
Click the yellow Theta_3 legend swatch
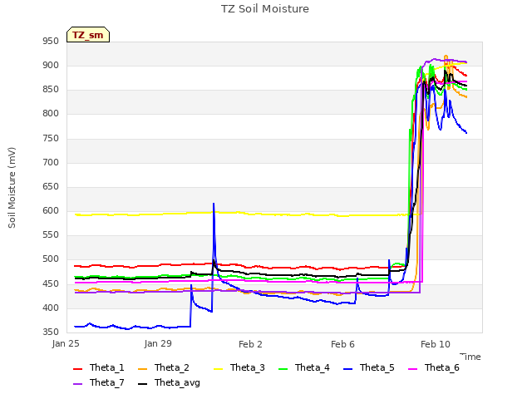[x=218, y=369]
